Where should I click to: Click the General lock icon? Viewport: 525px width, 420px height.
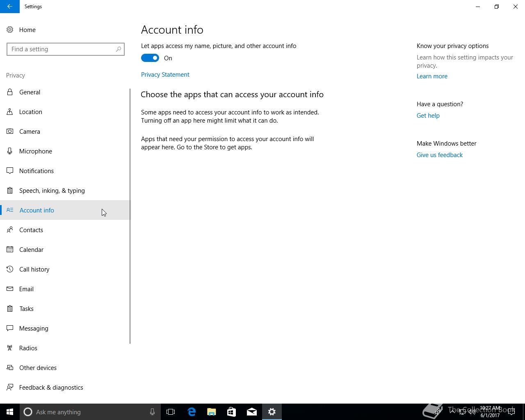click(10, 92)
